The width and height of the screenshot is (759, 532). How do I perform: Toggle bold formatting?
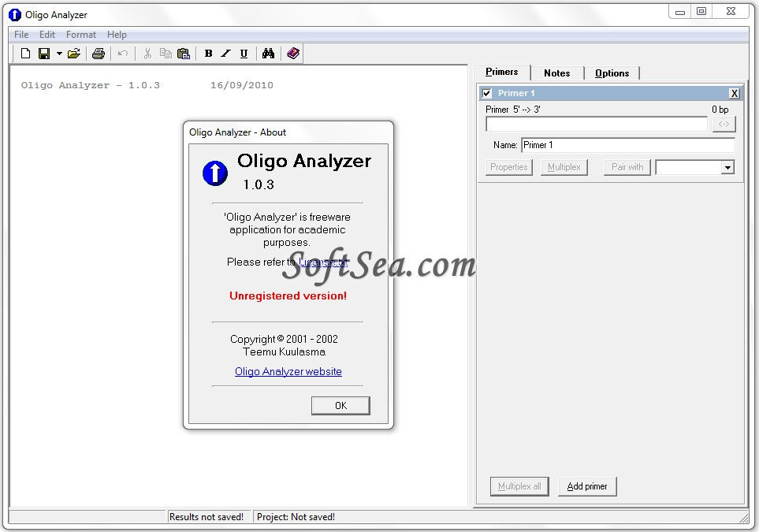coord(208,54)
